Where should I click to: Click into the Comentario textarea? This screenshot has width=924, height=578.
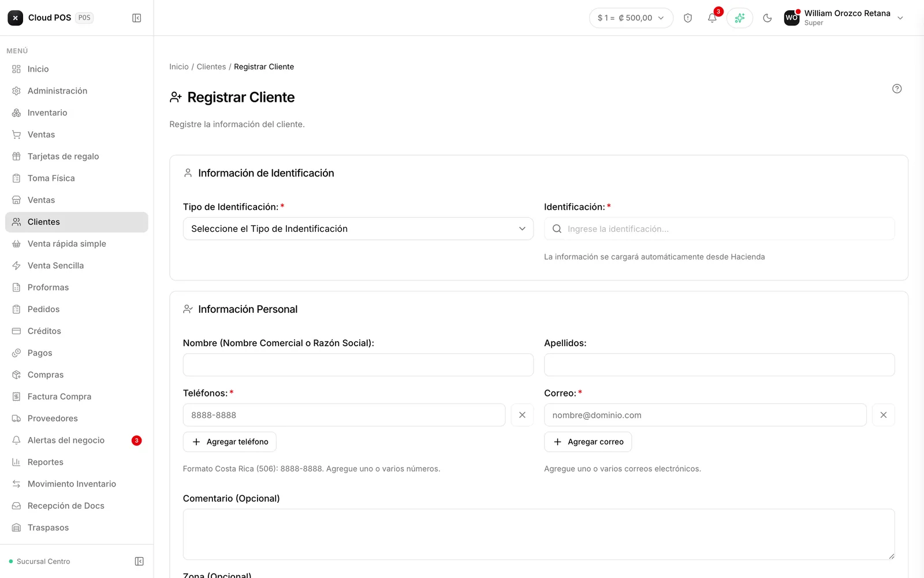(x=539, y=535)
